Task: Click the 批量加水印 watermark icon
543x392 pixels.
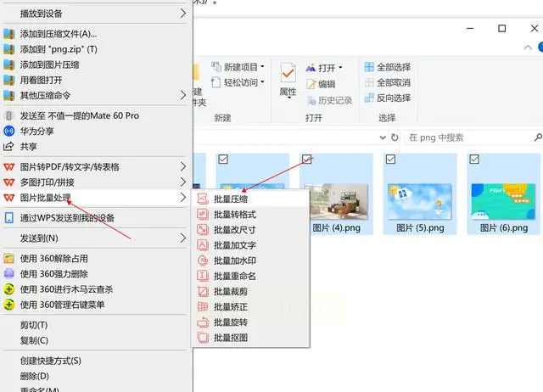Action: (203, 260)
